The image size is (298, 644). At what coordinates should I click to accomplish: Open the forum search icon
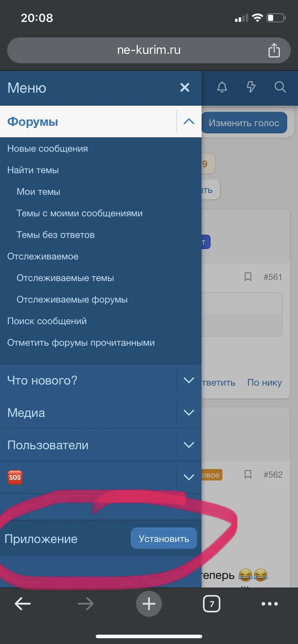pyautogui.click(x=280, y=87)
